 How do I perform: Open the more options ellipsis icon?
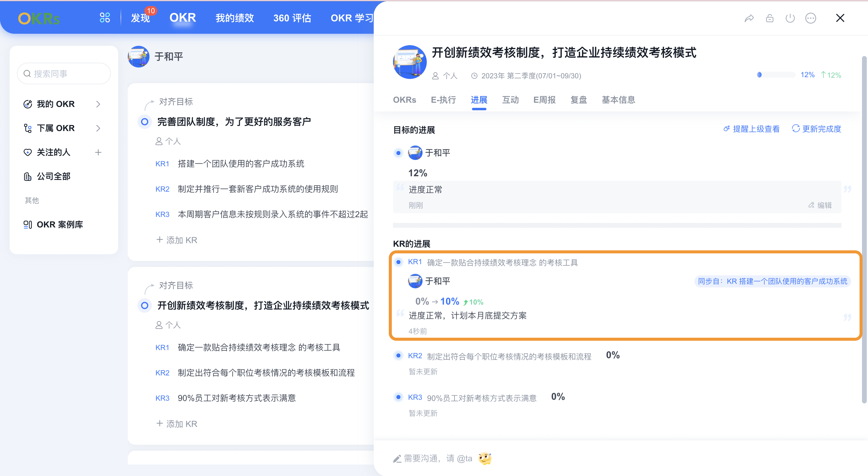pos(810,18)
